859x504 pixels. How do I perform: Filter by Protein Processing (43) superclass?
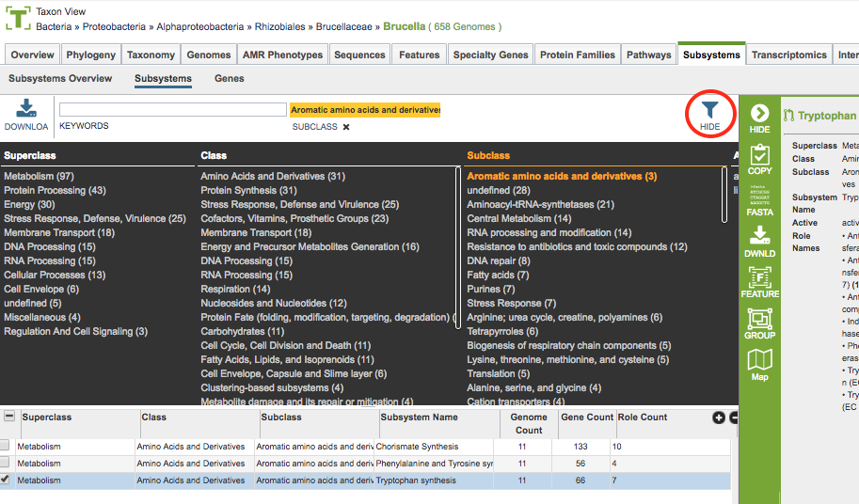pyautogui.click(x=55, y=191)
